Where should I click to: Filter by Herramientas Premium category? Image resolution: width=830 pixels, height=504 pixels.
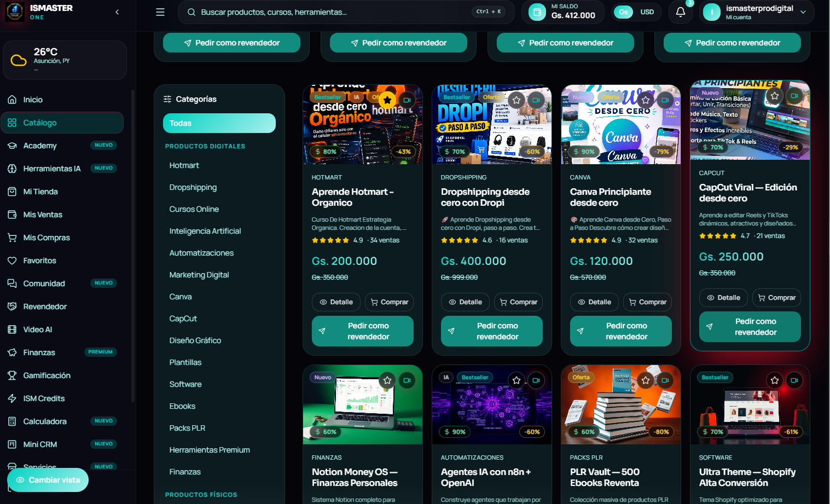[210, 450]
